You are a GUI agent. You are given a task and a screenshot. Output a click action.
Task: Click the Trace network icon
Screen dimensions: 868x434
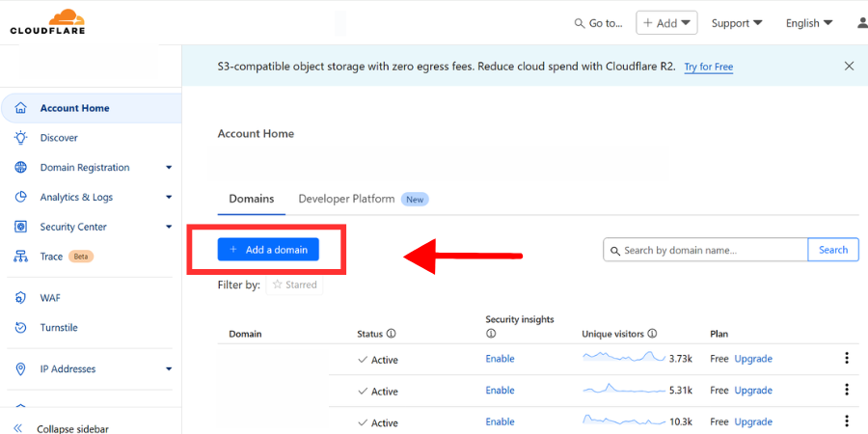(x=20, y=257)
